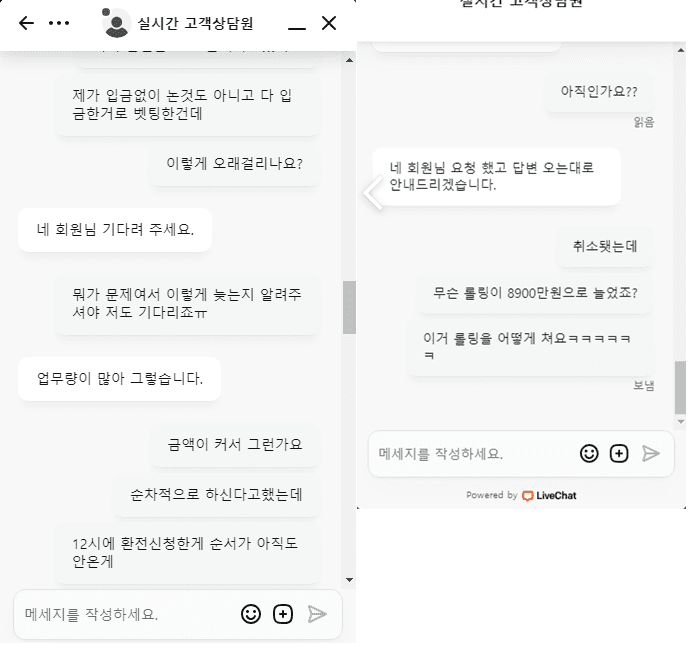This screenshot has width=688, height=646.
Task: Select message '순차적으로 하신다고했는데'
Action: pos(216,495)
